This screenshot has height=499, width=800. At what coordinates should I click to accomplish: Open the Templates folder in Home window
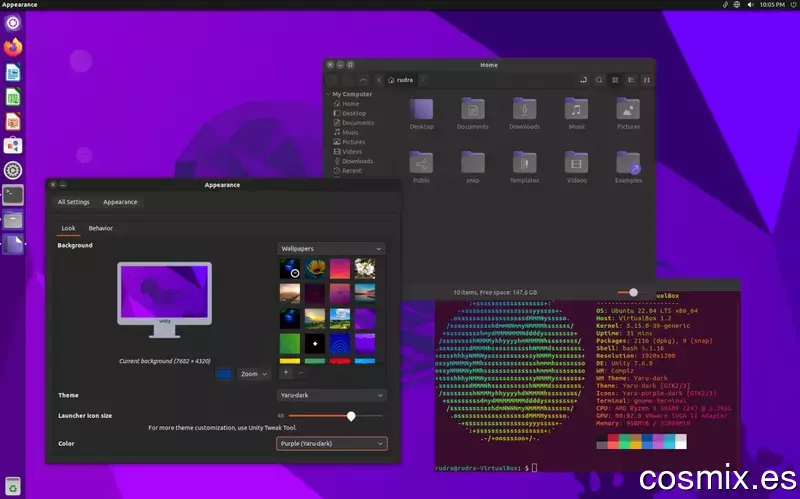[x=524, y=163]
